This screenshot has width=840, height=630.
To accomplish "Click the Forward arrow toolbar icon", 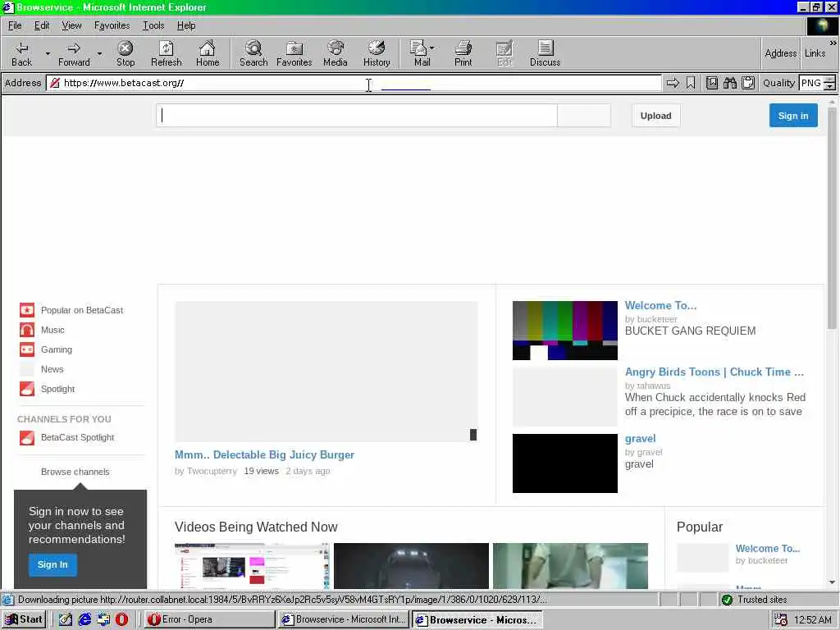I will [x=74, y=53].
